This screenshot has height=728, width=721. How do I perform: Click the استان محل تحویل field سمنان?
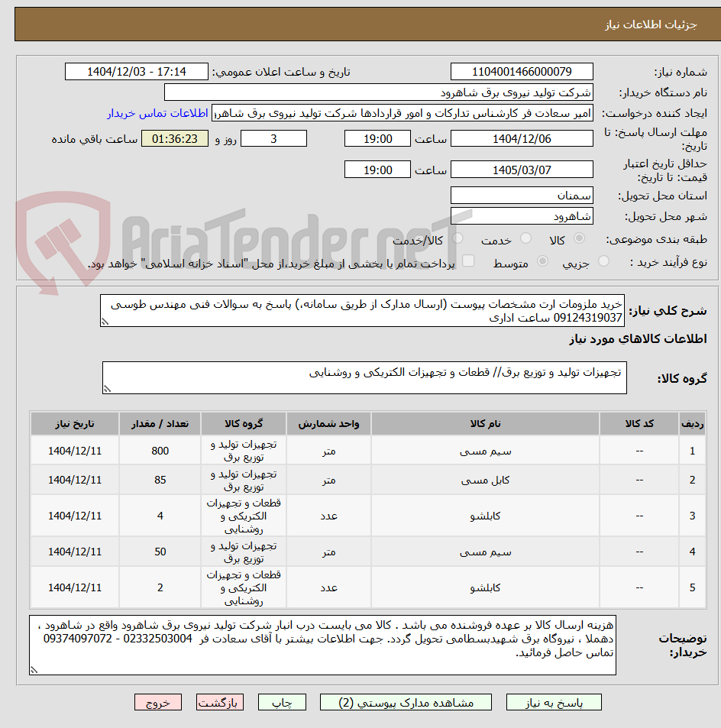tap(522, 196)
